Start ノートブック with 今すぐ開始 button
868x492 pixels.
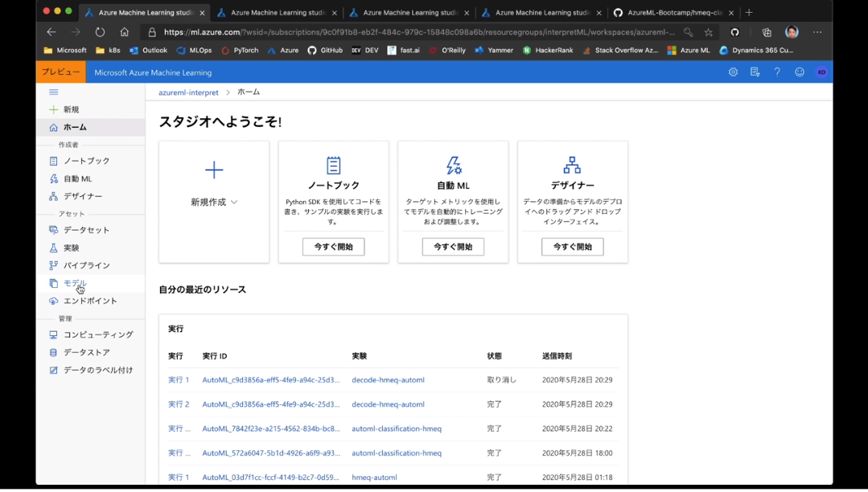tap(334, 247)
